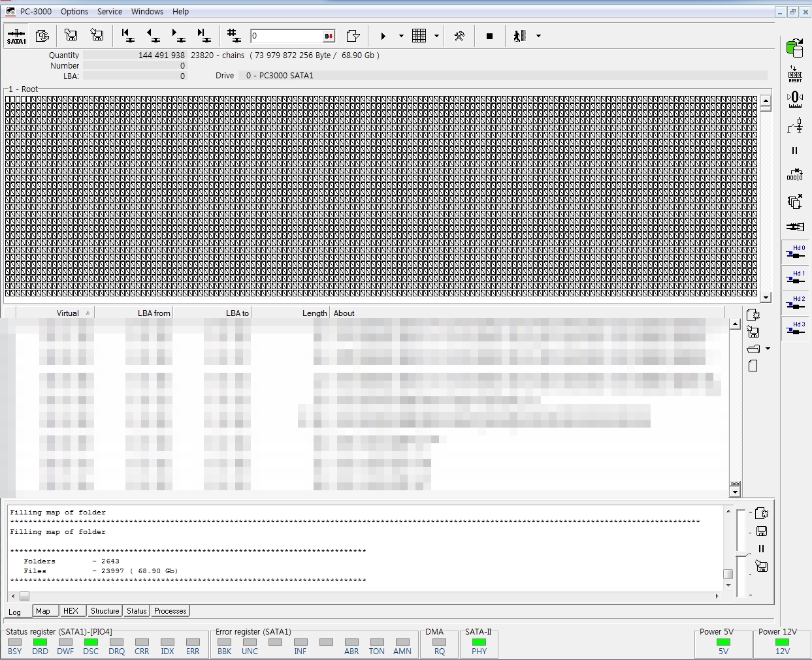The image size is (812, 660).
Task: Click the open folder icon beside chain list
Action: (x=753, y=349)
